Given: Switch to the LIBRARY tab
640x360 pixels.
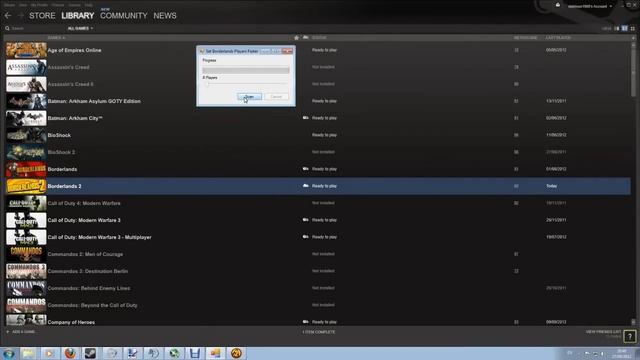Looking at the screenshot, I should point(78,16).
